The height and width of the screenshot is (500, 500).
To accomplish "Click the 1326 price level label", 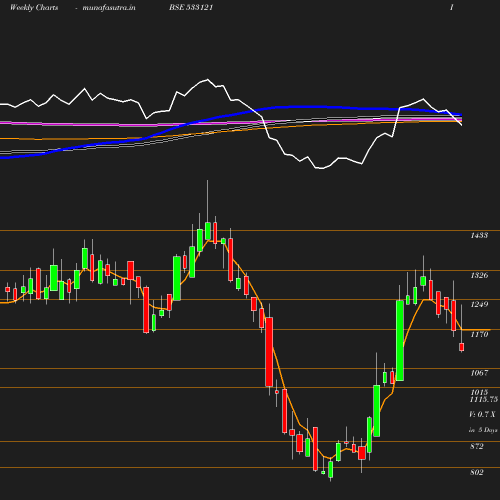I will tap(479, 275).
